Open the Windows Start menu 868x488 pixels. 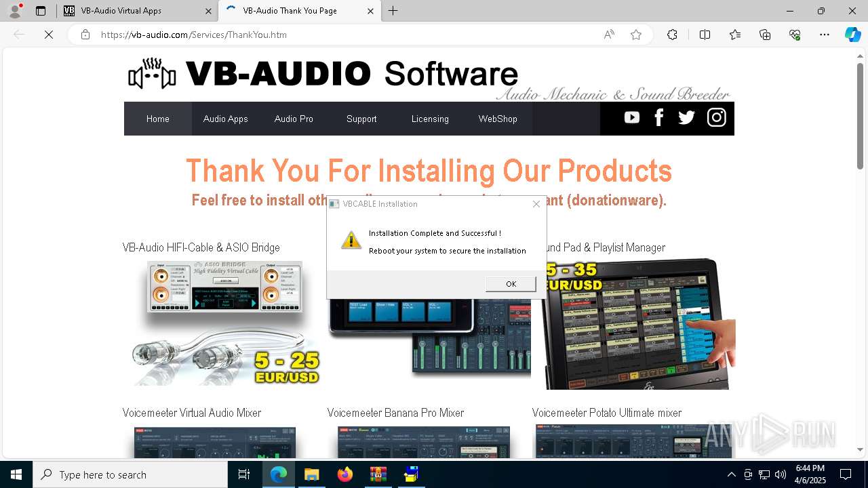point(16,474)
